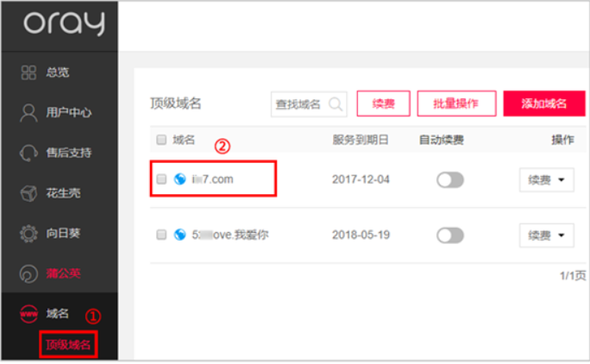Viewport: 590px width, 364px height.
Task: Expand 续费 dropdown arrow for first domain
Action: [562, 180]
